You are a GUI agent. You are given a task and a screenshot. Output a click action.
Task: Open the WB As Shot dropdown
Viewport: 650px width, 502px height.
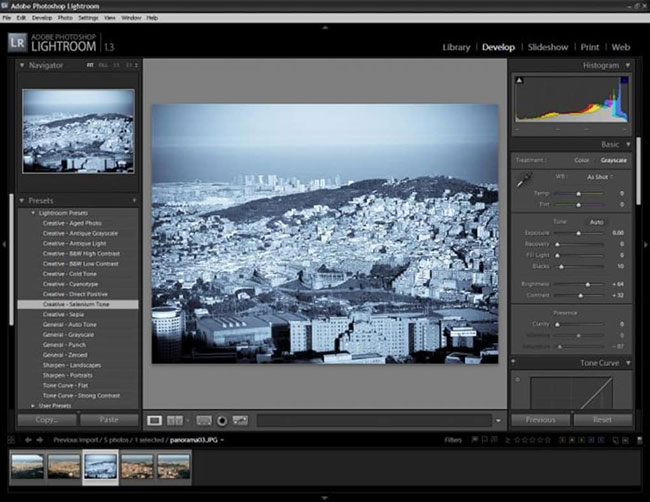601,176
